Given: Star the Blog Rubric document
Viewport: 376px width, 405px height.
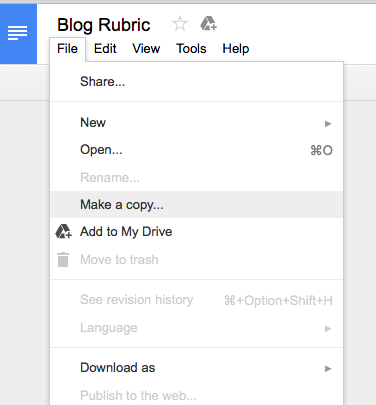Looking at the screenshot, I should tap(180, 24).
